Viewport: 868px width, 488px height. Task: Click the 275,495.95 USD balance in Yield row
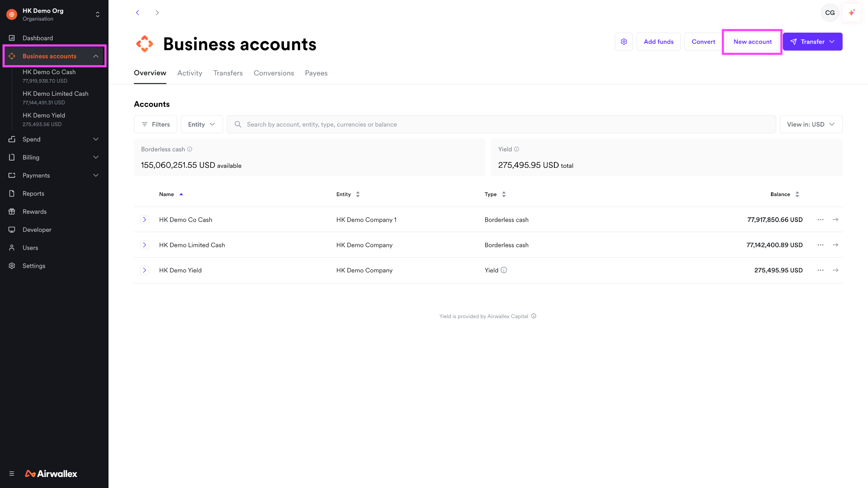point(779,271)
